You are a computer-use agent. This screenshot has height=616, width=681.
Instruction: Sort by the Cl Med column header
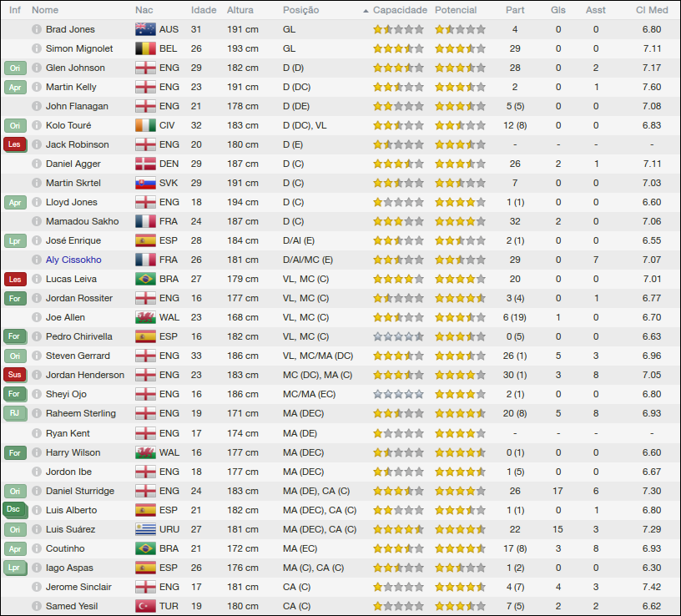(x=652, y=10)
